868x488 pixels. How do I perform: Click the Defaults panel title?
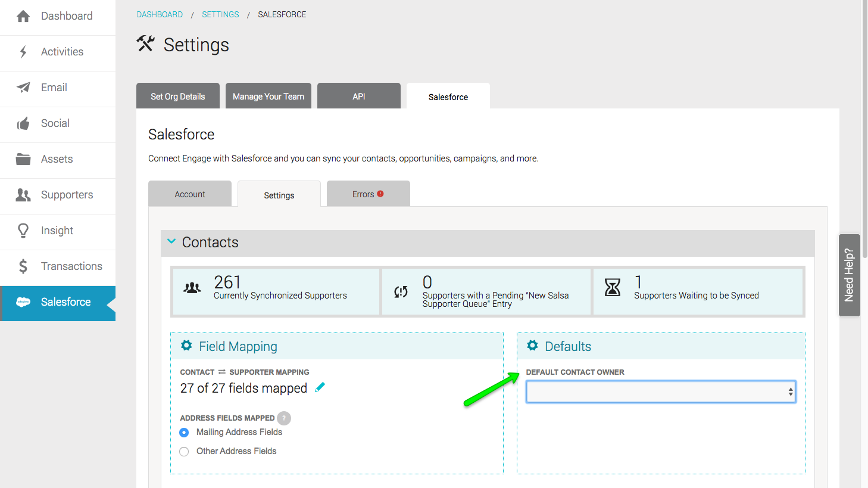click(x=568, y=346)
